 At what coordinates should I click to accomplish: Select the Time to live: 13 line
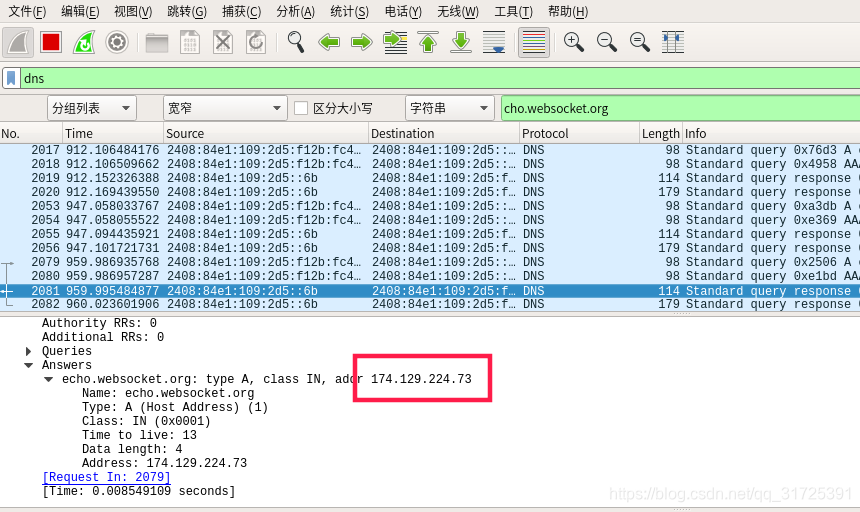139,435
